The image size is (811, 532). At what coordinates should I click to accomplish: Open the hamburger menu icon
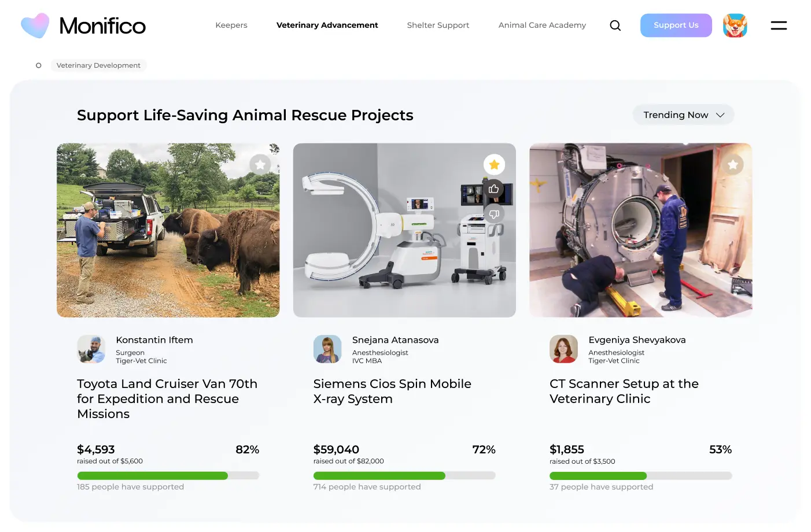point(779,25)
